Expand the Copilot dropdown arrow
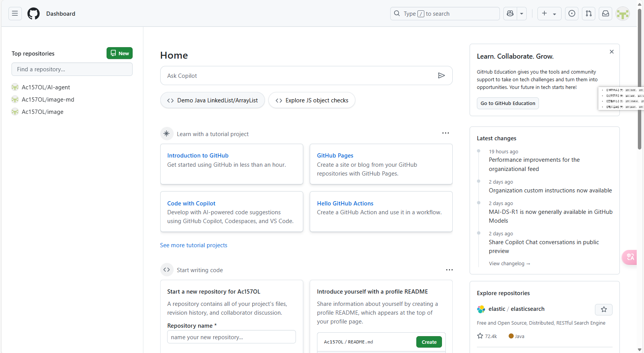 522,13
